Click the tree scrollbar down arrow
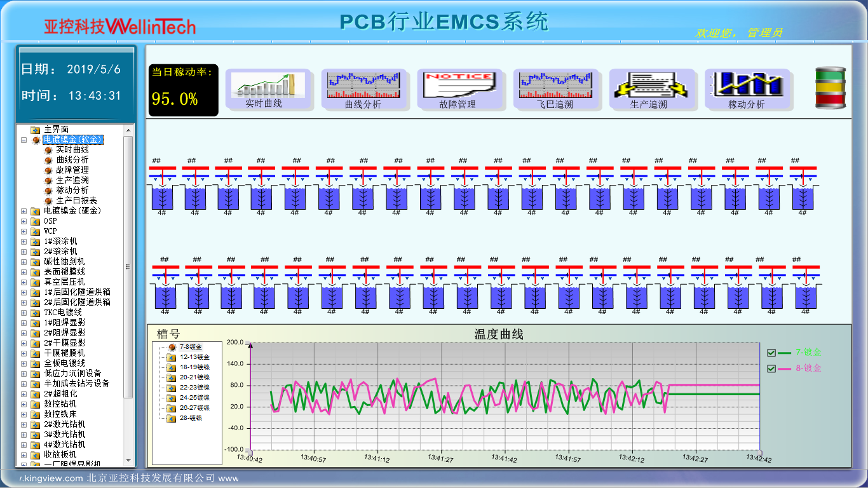Viewport: 868px width, 488px height. click(128, 460)
